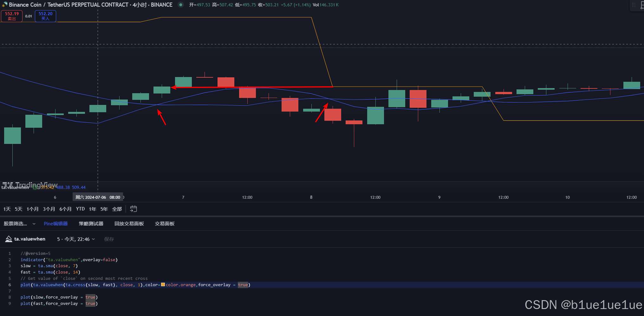Click the plot(ta.valuewhen(...)) code on line 6
Viewport: 644px width, 316px height.
coord(135,285)
